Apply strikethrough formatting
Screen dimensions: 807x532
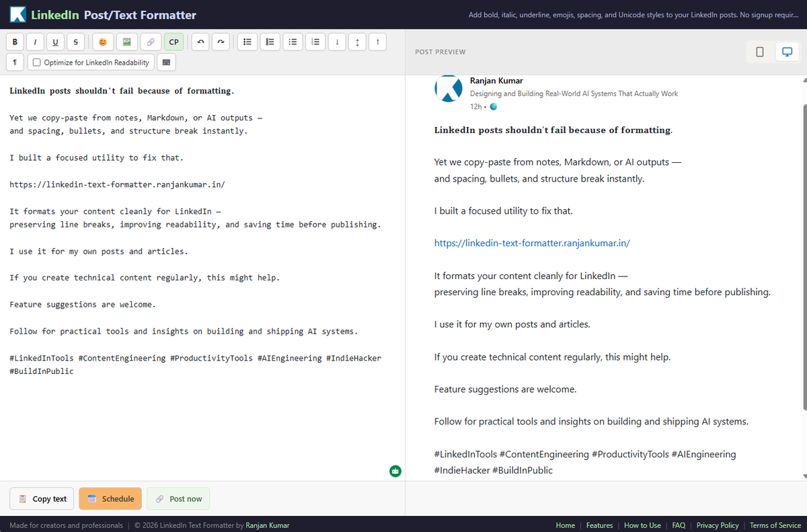pyautogui.click(x=75, y=42)
